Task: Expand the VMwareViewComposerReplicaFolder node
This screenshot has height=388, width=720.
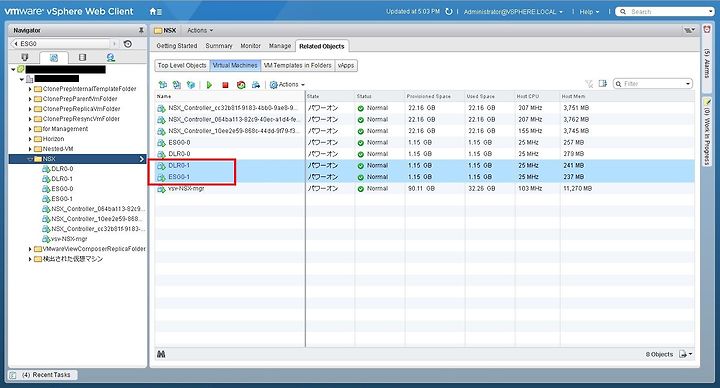Action: click(x=30, y=249)
